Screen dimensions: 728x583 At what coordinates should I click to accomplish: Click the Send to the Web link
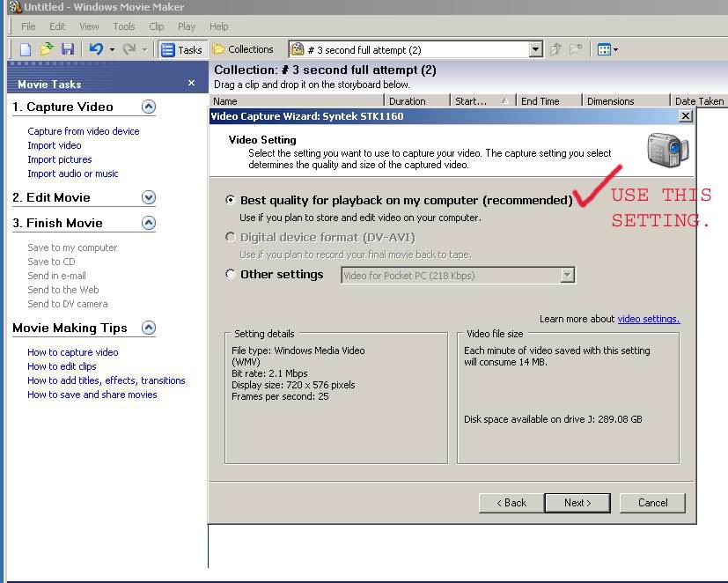click(63, 290)
